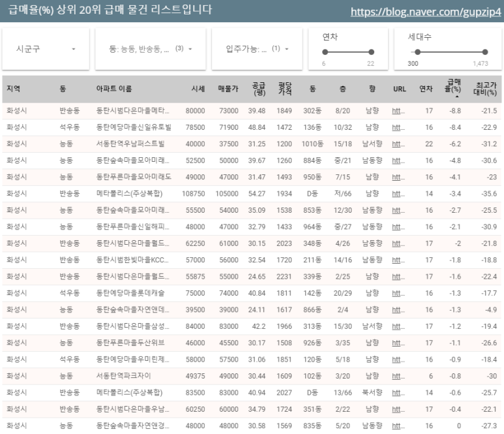Open URL link in 853동 row

tap(398, 210)
